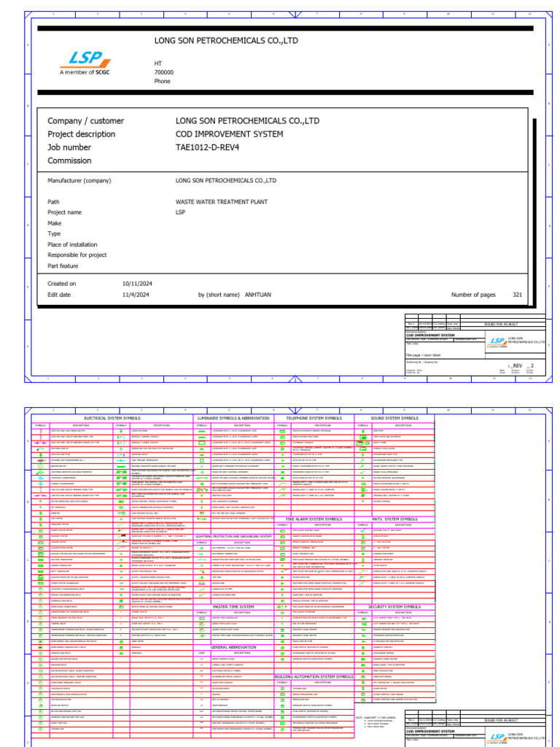Select the 'Project description' label
This screenshot has width=560, height=747.
coord(82,134)
